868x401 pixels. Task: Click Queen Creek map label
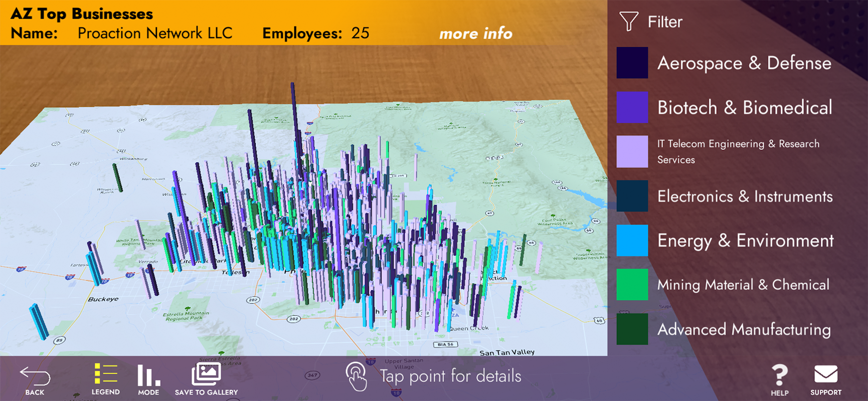pos(468,328)
